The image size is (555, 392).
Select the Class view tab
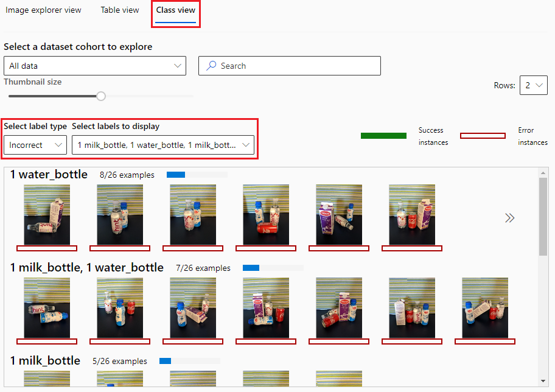point(175,10)
